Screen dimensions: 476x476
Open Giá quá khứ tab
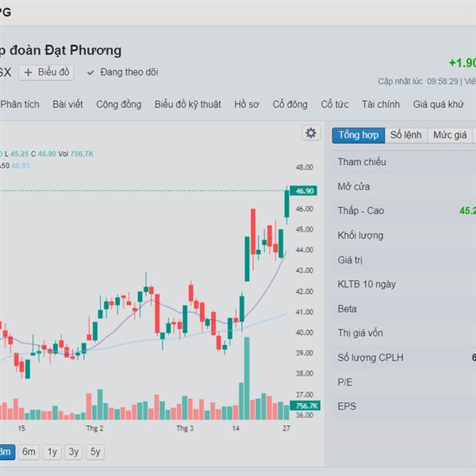438,105
